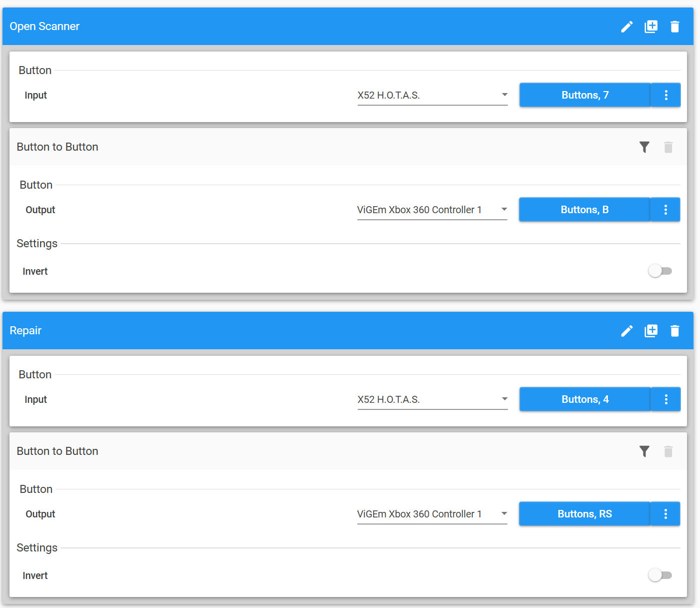Viewport: 700px width, 608px height.
Task: Click the Settings heading in Repair
Action: pyautogui.click(x=37, y=548)
